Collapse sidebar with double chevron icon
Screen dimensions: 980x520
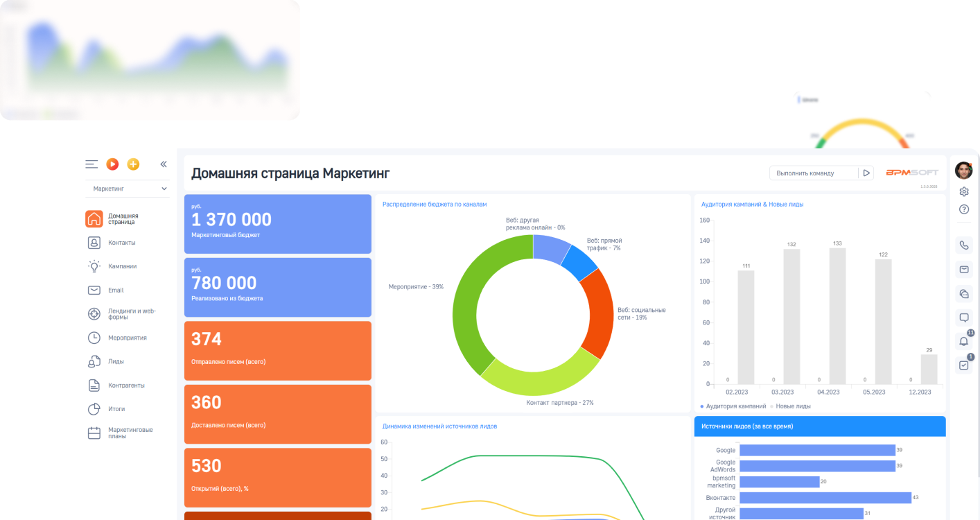(x=164, y=164)
